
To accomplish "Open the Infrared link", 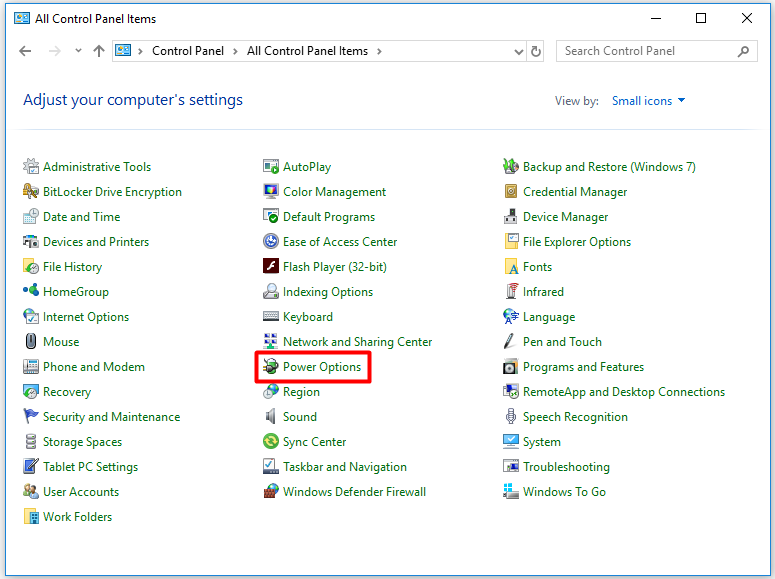I will pos(543,292).
